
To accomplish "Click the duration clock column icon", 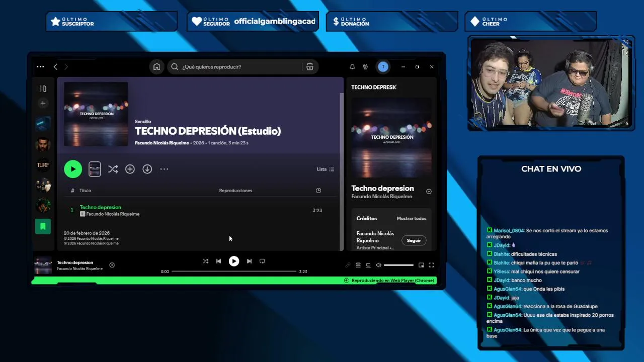I will point(318,191).
